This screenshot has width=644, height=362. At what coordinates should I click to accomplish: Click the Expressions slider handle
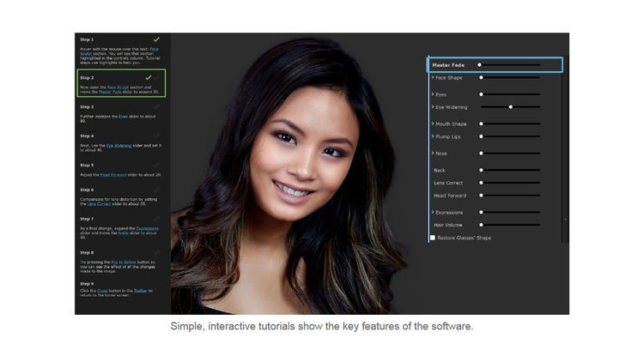481,212
